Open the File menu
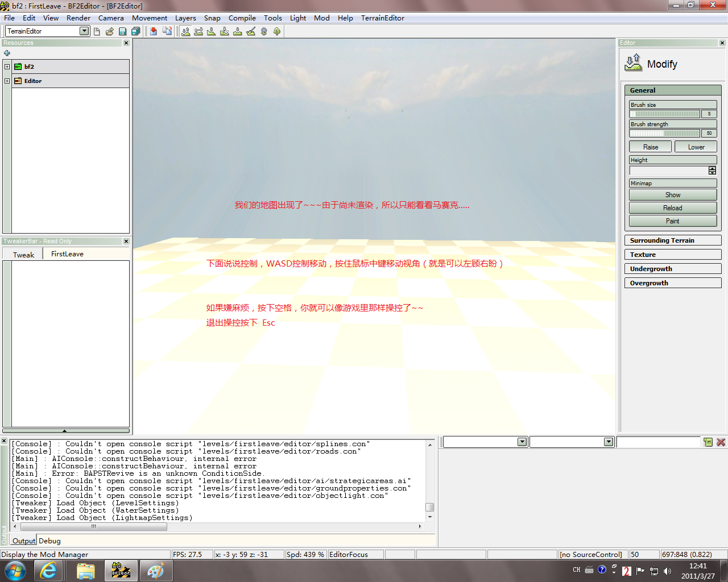Image resolution: width=728 pixels, height=582 pixels. (10, 18)
